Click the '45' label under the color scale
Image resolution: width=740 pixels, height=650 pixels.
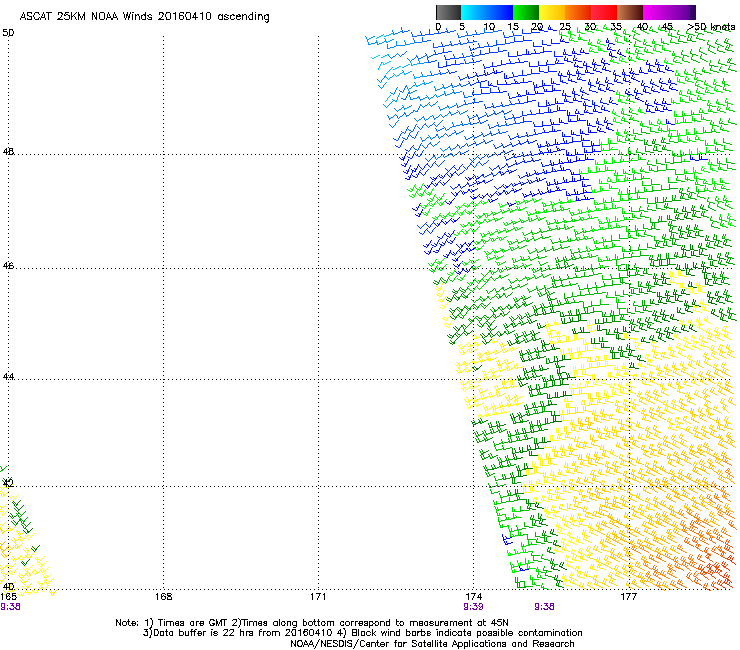[x=667, y=27]
